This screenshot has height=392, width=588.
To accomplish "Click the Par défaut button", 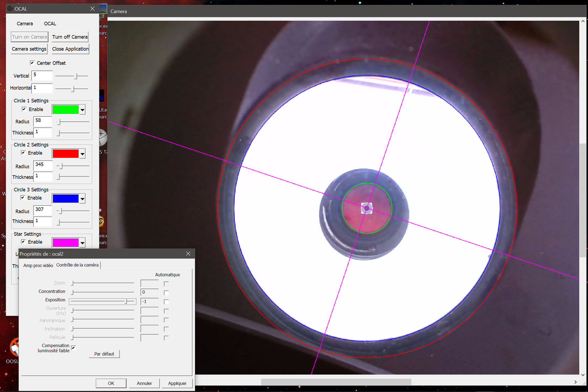I will pos(104,354).
